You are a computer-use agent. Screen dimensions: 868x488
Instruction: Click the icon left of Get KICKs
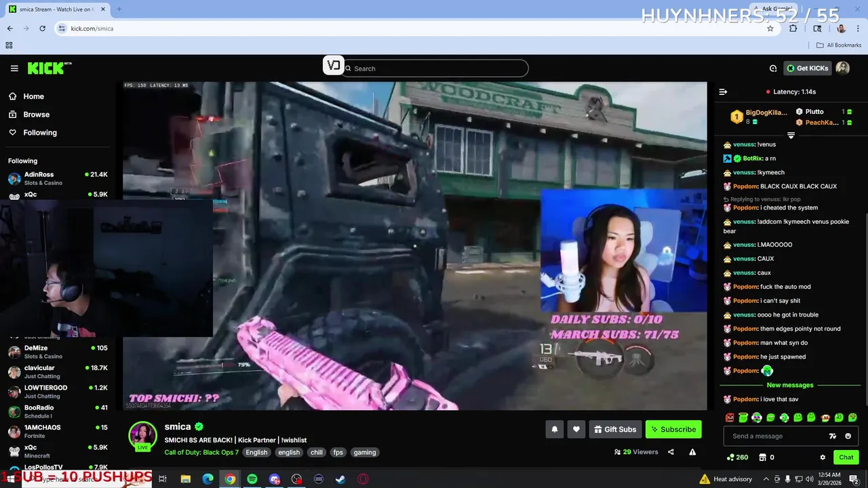773,68
